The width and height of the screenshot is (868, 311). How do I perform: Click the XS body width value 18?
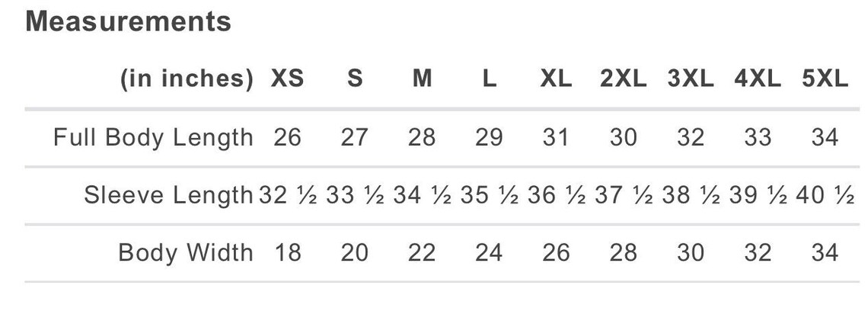(287, 253)
